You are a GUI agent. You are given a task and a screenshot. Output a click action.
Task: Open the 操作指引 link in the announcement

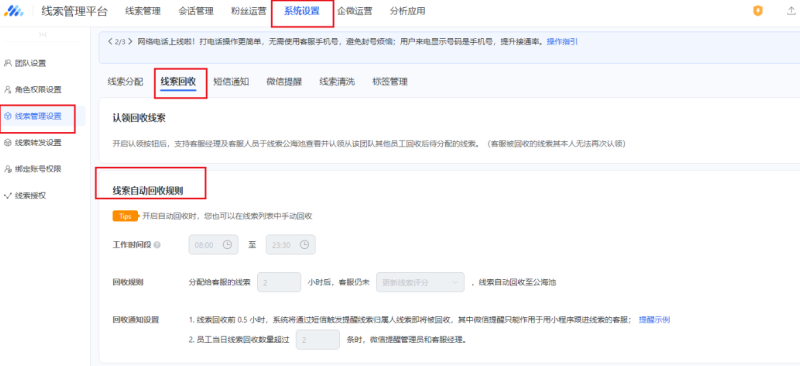tap(562, 41)
